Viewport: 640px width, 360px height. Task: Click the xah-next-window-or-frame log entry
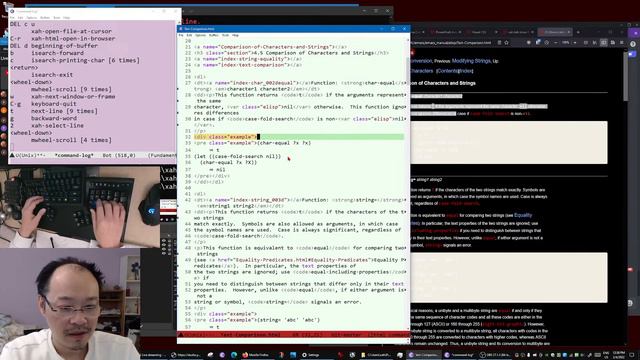[x=73, y=97]
